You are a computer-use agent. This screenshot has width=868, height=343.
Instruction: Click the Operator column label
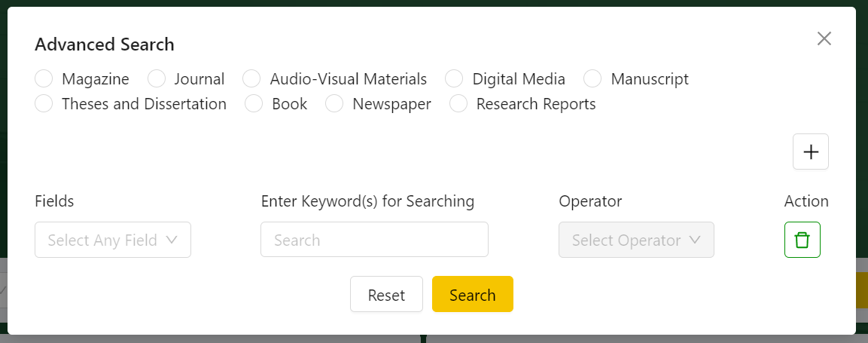[x=590, y=201]
